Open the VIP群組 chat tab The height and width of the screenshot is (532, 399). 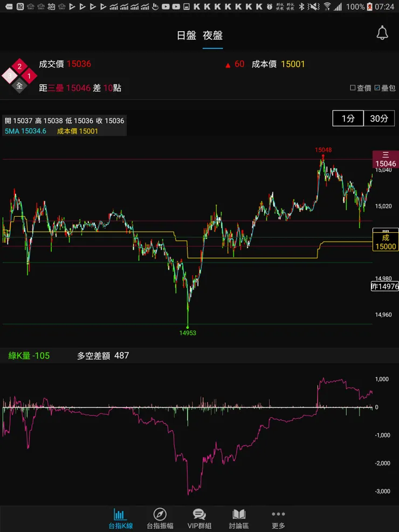point(200,519)
